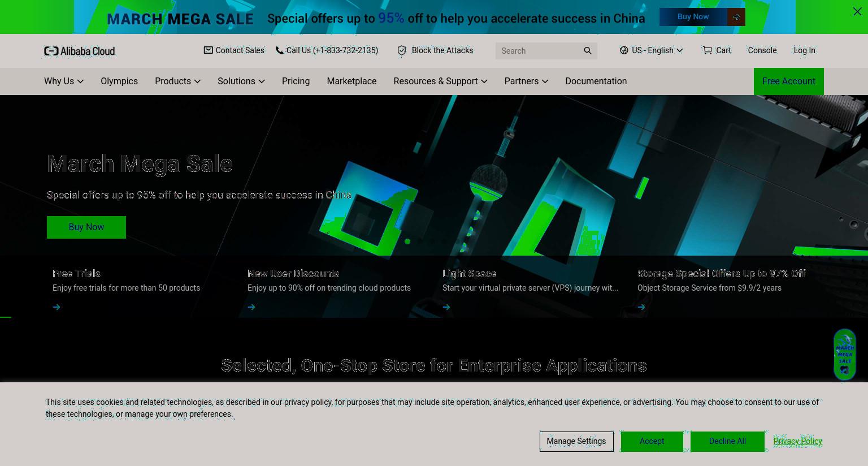Expand the Resources & Support menu
This screenshot has height=466, width=868.
pos(440,81)
